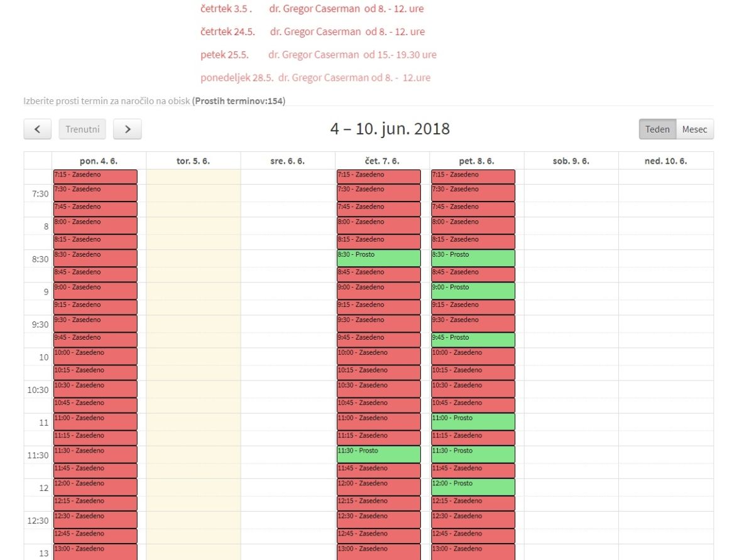The height and width of the screenshot is (560, 754).
Task: Book free 8:30 slot on Friday 8.6.
Action: (x=473, y=258)
